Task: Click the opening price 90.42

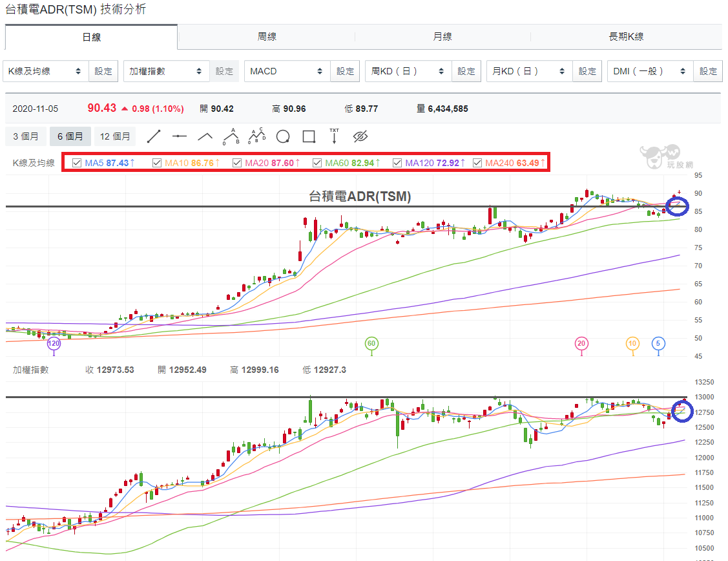Action: [x=222, y=109]
